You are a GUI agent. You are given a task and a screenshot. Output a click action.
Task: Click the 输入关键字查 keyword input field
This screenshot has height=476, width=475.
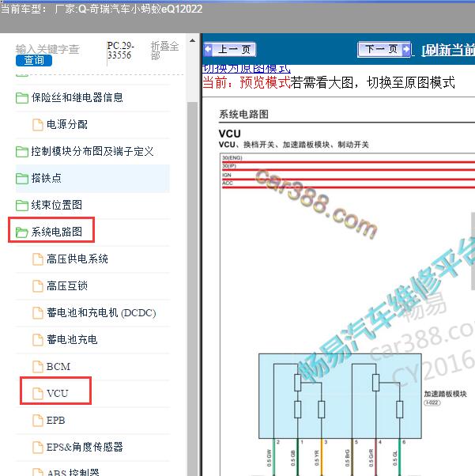click(x=47, y=49)
